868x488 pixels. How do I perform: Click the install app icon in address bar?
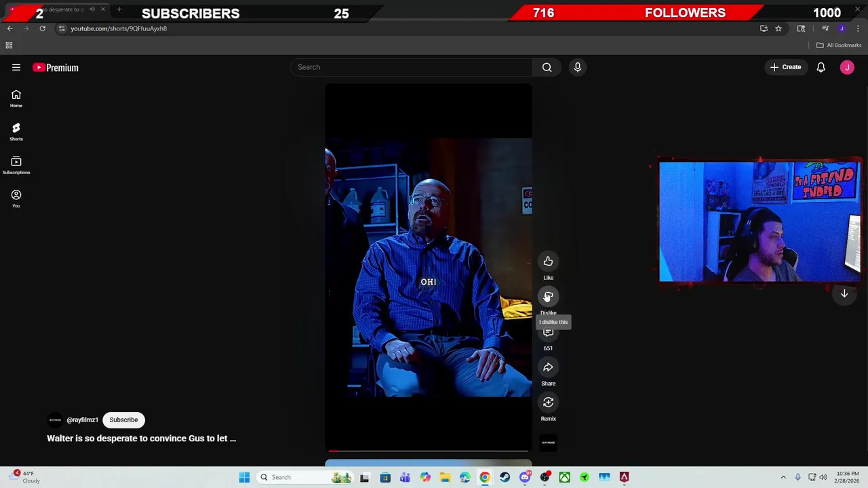(x=764, y=28)
